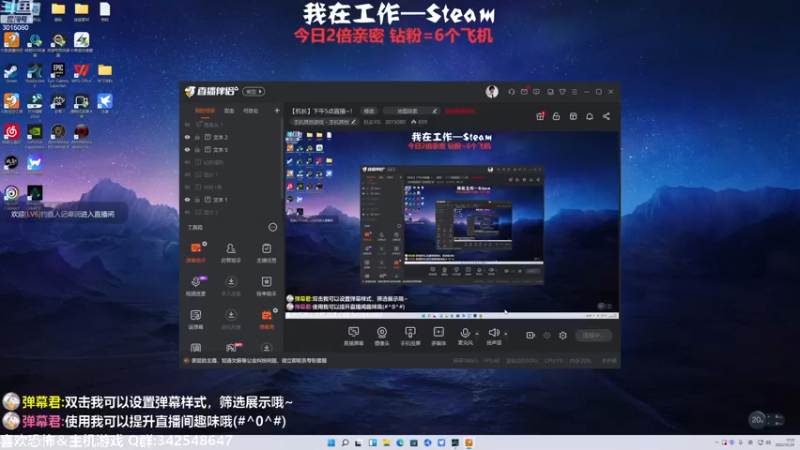This screenshot has height=450, width=800.
Task: Click the red link text in stream header
Action: click(x=460, y=111)
